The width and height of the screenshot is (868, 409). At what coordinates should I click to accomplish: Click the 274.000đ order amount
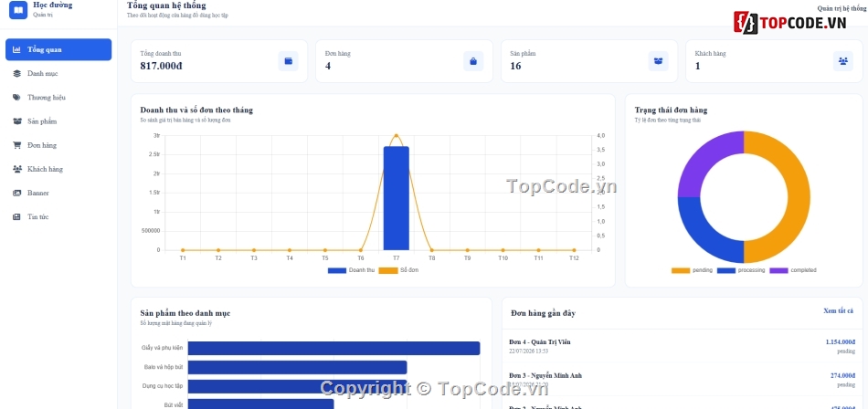842,376
